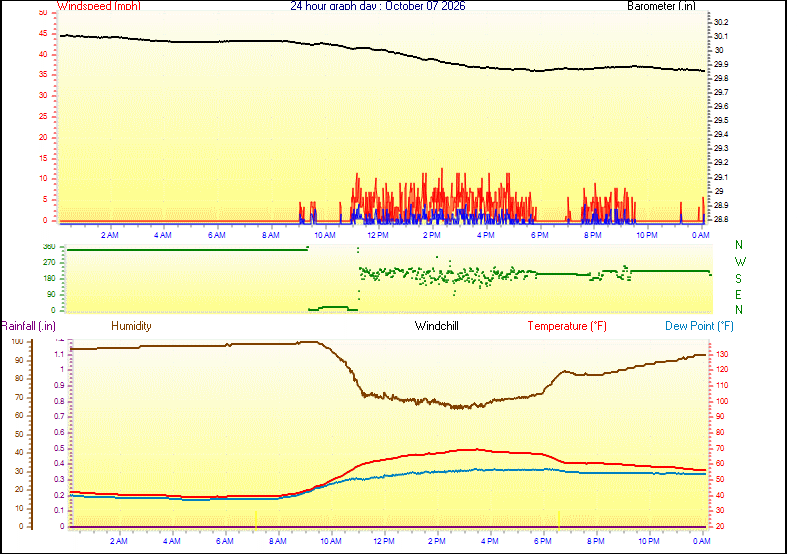The width and height of the screenshot is (798, 554).
Task: Click the green 'E' compass label
Action: [738, 295]
